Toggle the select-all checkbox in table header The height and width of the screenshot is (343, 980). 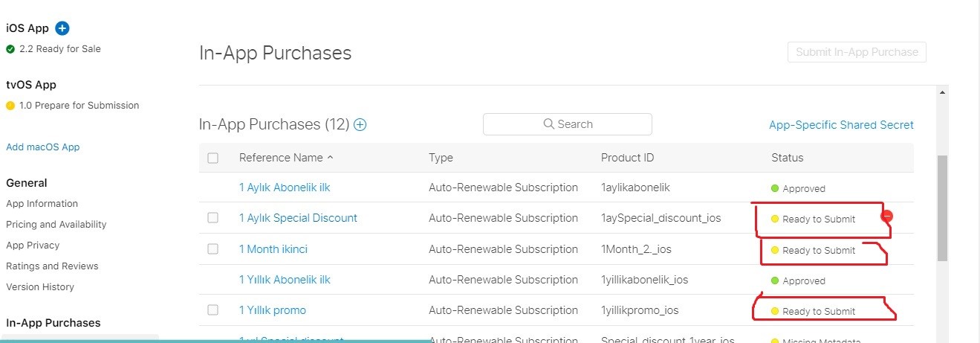tap(213, 158)
